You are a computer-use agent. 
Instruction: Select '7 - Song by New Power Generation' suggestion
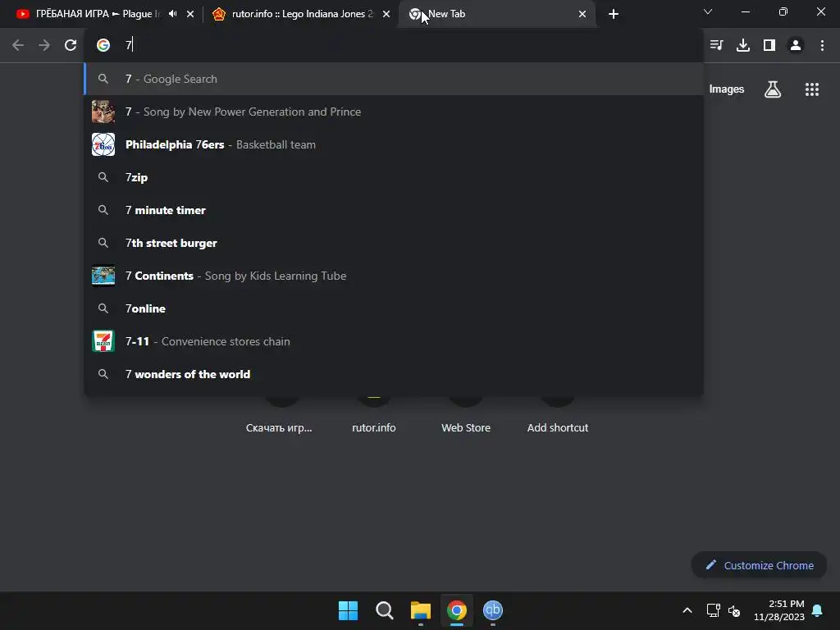point(394,112)
